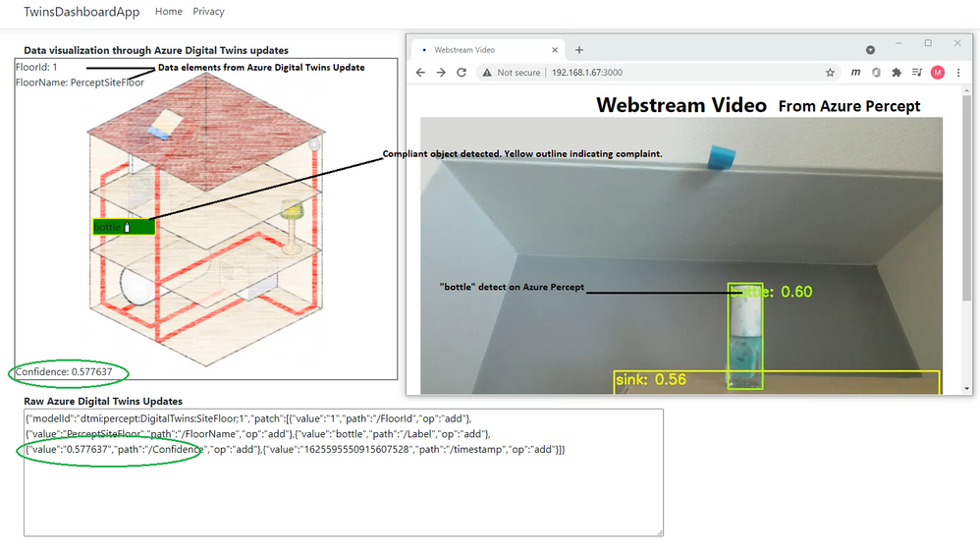Click the Raw Azure Digital Twins Updates textbox
980x552 pixels.
343,472
